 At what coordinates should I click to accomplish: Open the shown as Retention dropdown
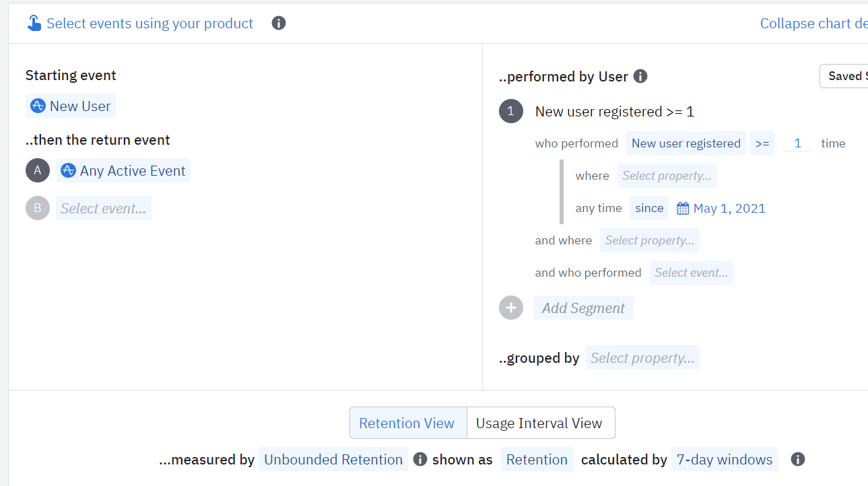[537, 460]
